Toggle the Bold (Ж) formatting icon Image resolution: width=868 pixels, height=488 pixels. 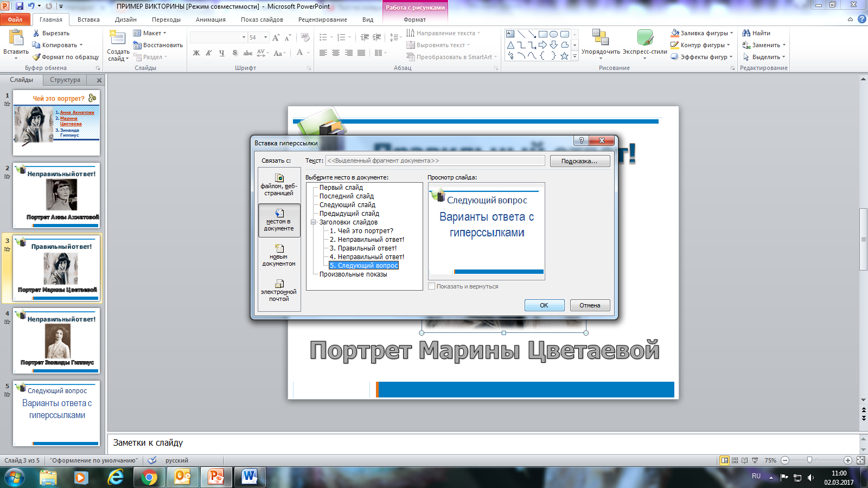pyautogui.click(x=196, y=53)
